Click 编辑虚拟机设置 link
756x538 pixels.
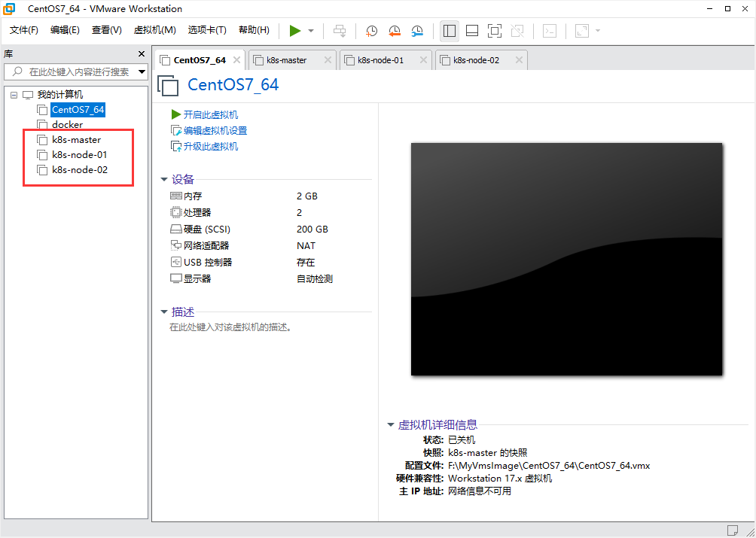215,130
